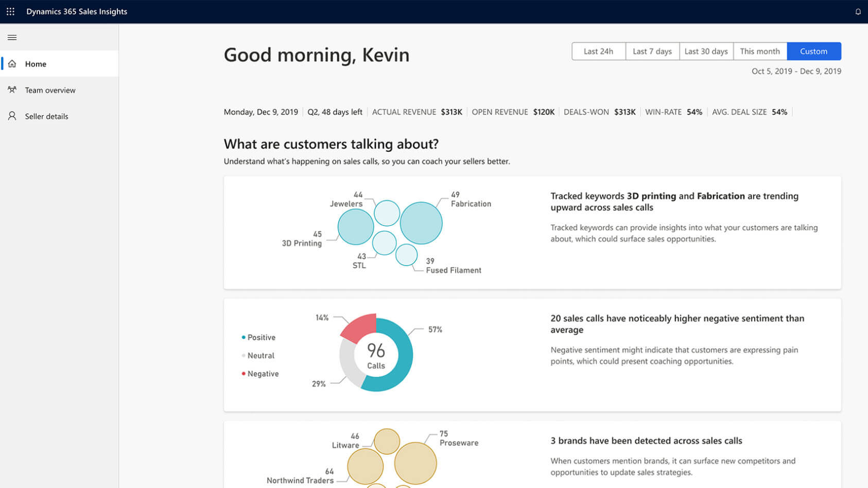
Task: Open 3 brands detected insight headline
Action: [x=647, y=441]
